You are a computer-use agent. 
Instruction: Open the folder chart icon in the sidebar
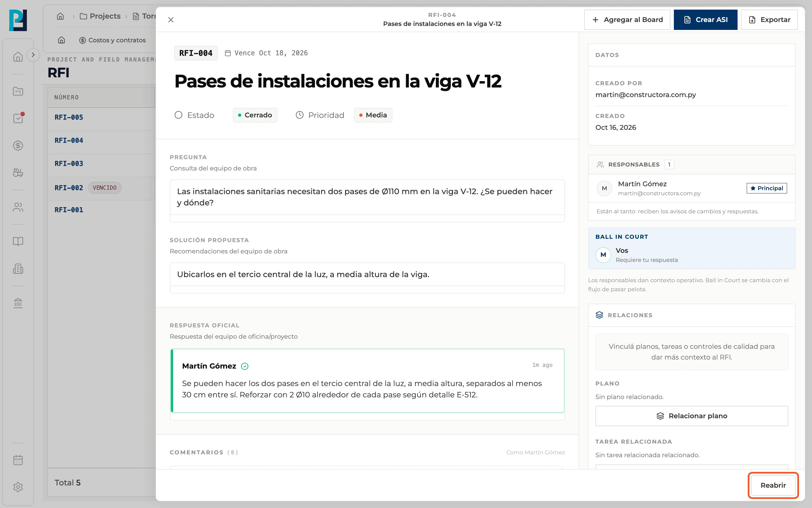[18, 91]
